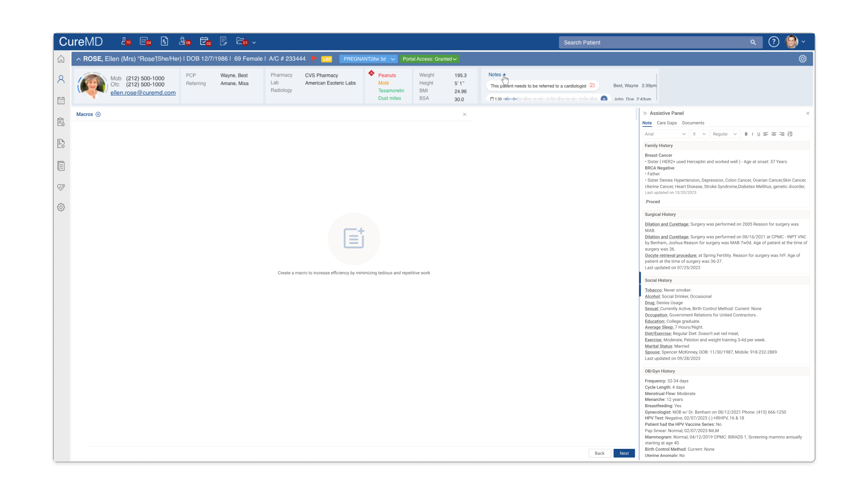Viewport: 868px width, 495px height.
Task: Close the Macros panel
Action: coord(464,114)
